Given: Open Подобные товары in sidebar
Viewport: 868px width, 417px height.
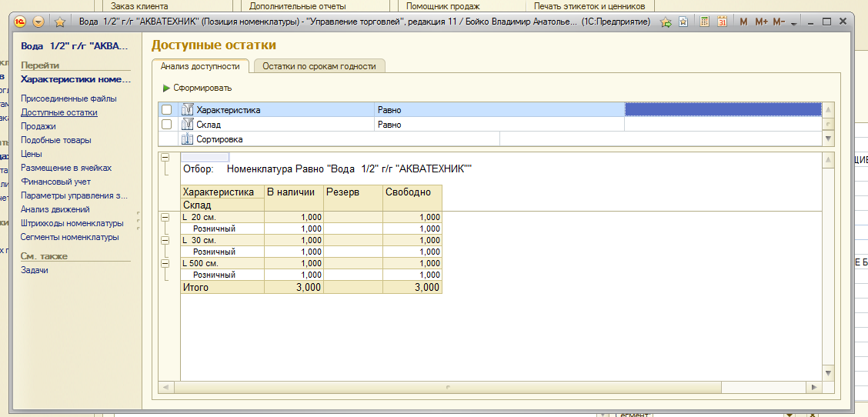Looking at the screenshot, I should [56, 140].
